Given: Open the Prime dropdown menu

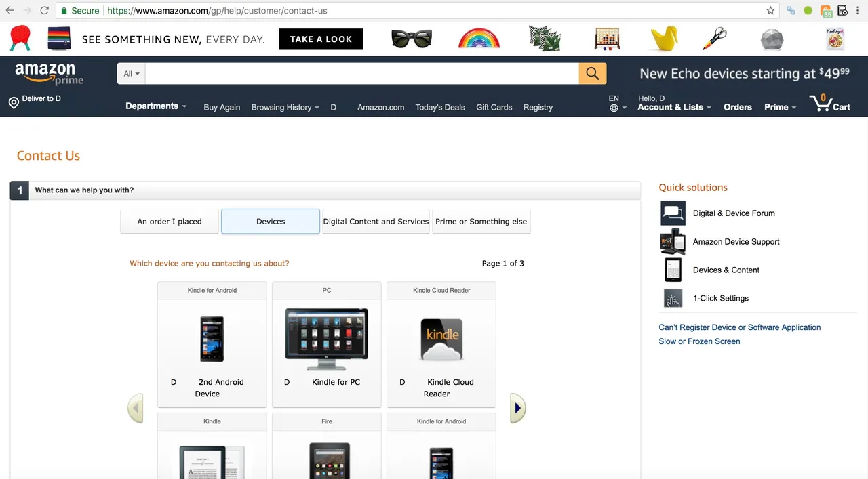Looking at the screenshot, I should 780,107.
